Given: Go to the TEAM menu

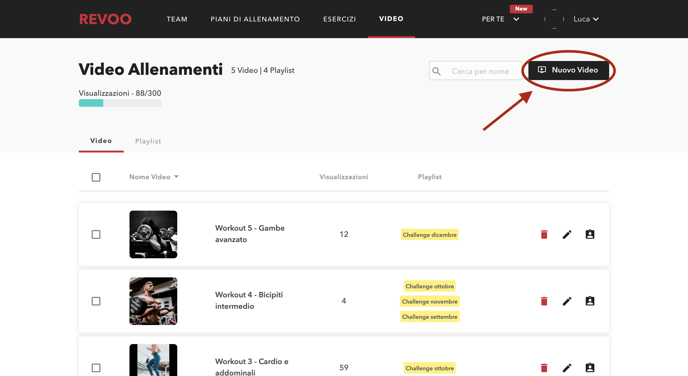Looking at the screenshot, I should coord(177,19).
